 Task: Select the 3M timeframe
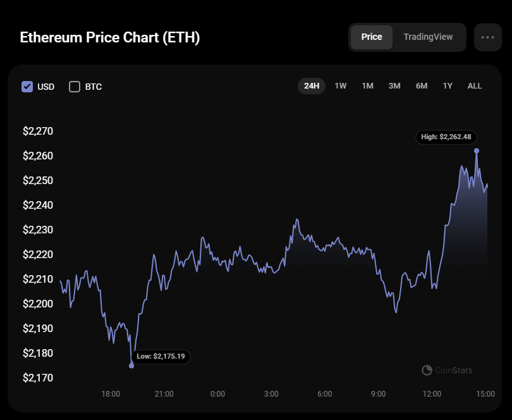pos(394,86)
